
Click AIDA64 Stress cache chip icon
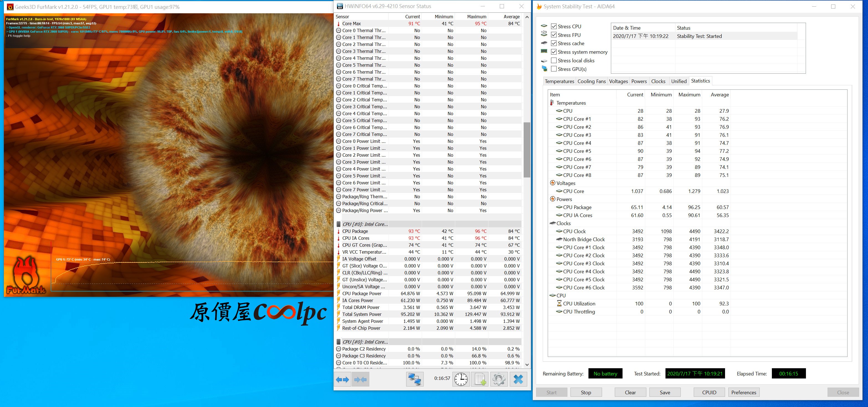click(x=544, y=43)
